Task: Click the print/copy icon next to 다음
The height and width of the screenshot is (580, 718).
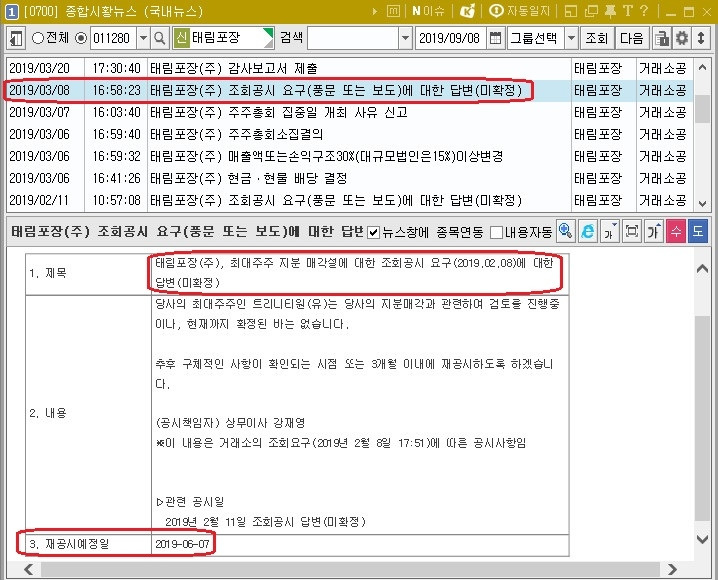Action: (662, 38)
